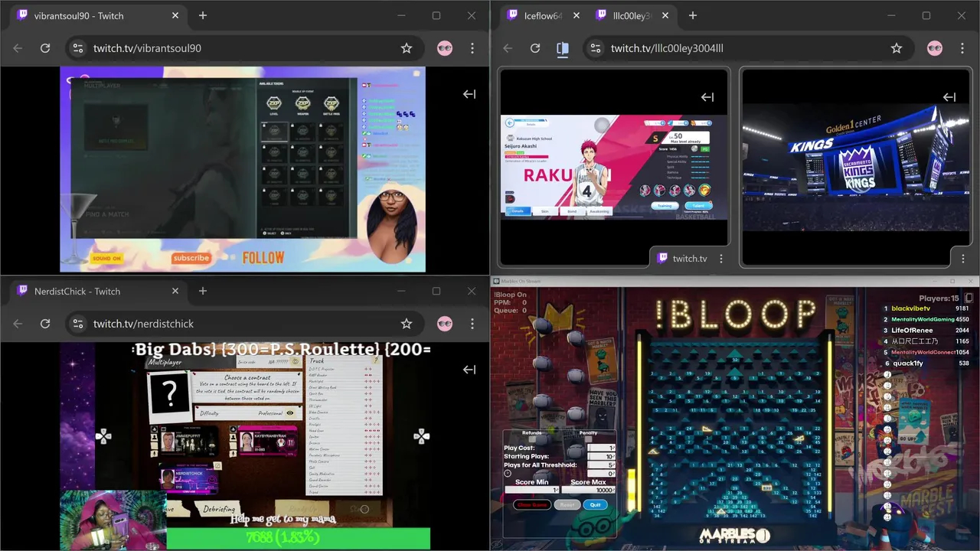
Task: Open profile avatar in lllc00ley window
Action: 935,48
